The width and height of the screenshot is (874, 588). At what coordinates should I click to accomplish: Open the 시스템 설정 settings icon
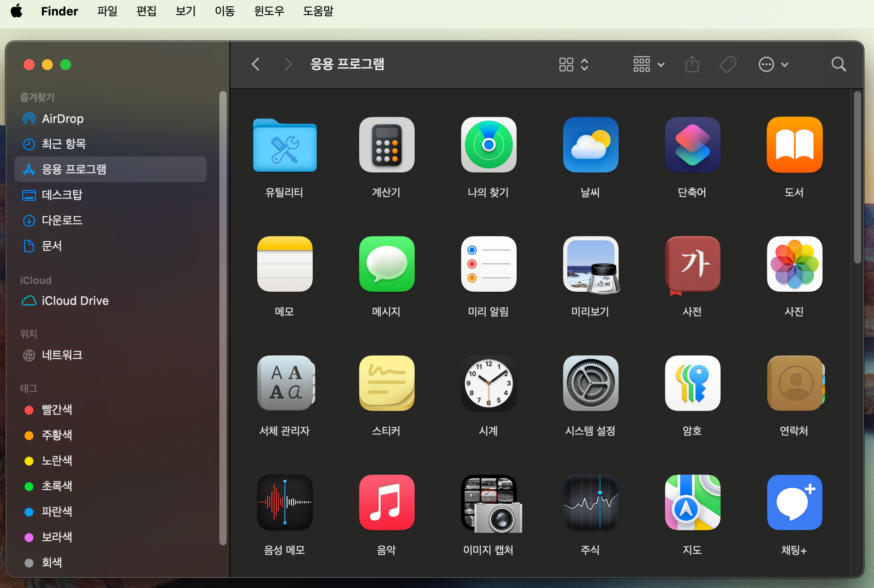[590, 384]
